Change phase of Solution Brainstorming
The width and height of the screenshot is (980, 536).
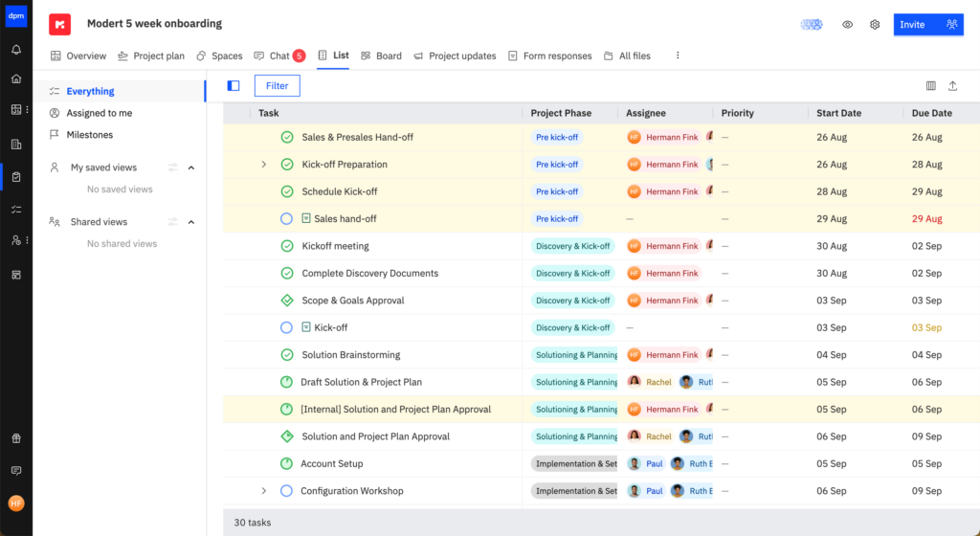[x=574, y=354]
